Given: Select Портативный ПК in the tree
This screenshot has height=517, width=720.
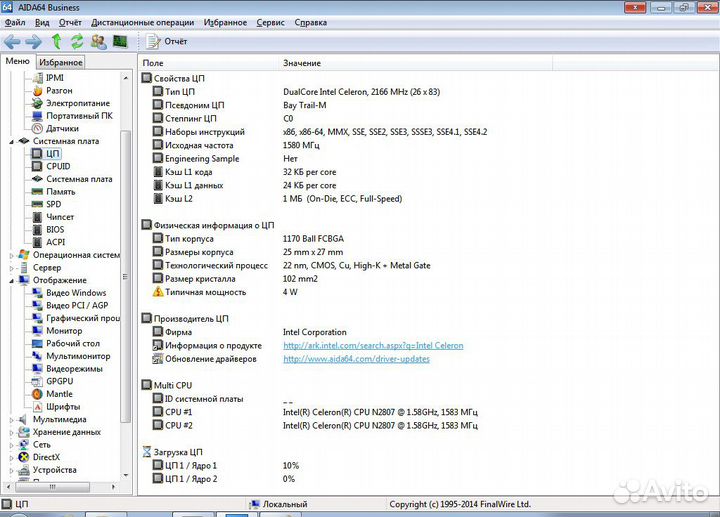Looking at the screenshot, I should click(79, 116).
